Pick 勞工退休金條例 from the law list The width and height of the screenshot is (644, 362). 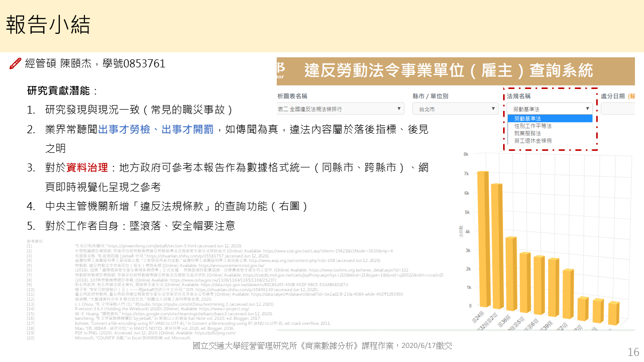pos(532,141)
